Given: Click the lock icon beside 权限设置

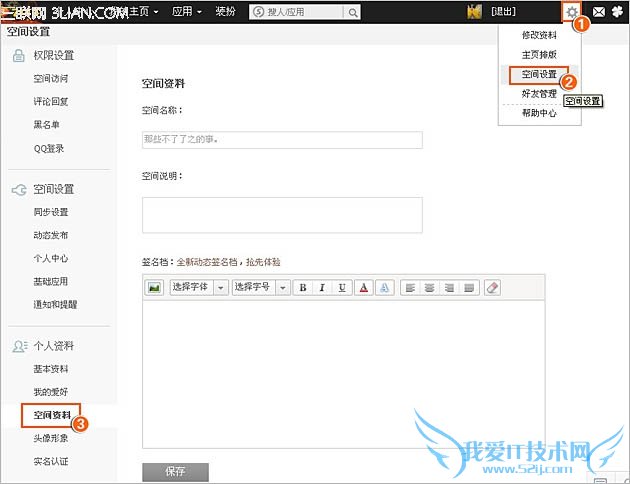Looking at the screenshot, I should coord(18,55).
